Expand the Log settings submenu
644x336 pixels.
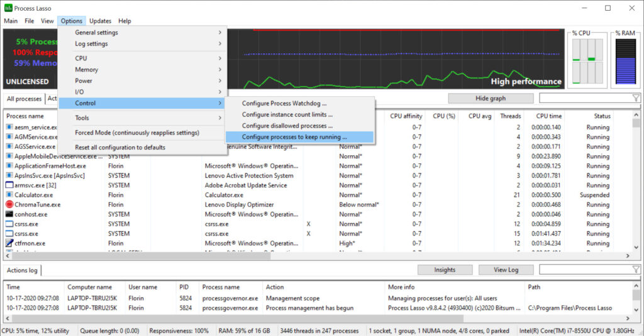(143, 43)
